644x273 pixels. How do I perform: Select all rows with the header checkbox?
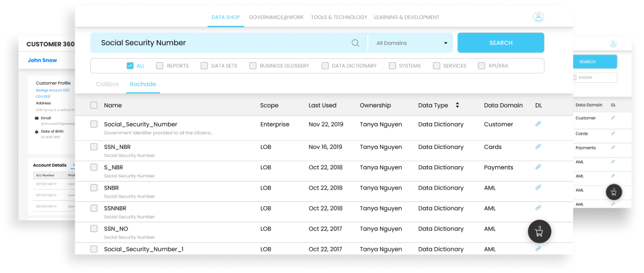click(x=94, y=106)
